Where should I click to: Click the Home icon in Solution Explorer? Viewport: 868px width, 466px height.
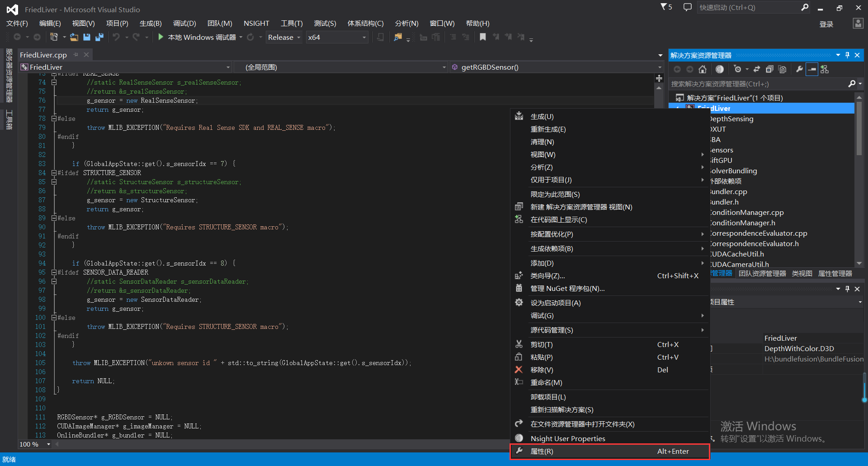[702, 69]
